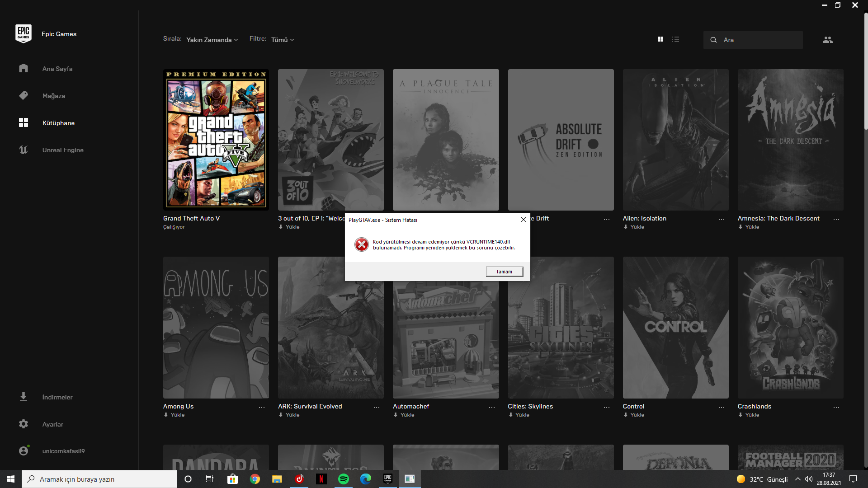Screen dimensions: 868x488
Task: Click the Windows taskbar search box
Action: 99,479
